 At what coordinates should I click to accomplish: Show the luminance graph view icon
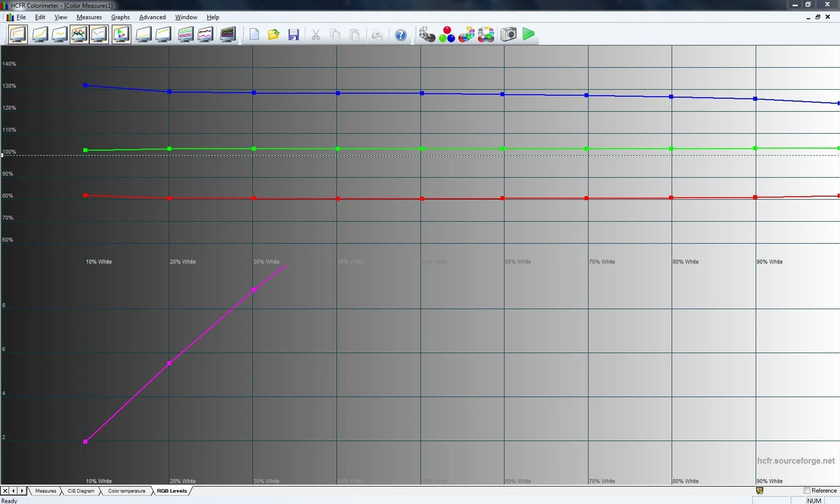pos(40,34)
